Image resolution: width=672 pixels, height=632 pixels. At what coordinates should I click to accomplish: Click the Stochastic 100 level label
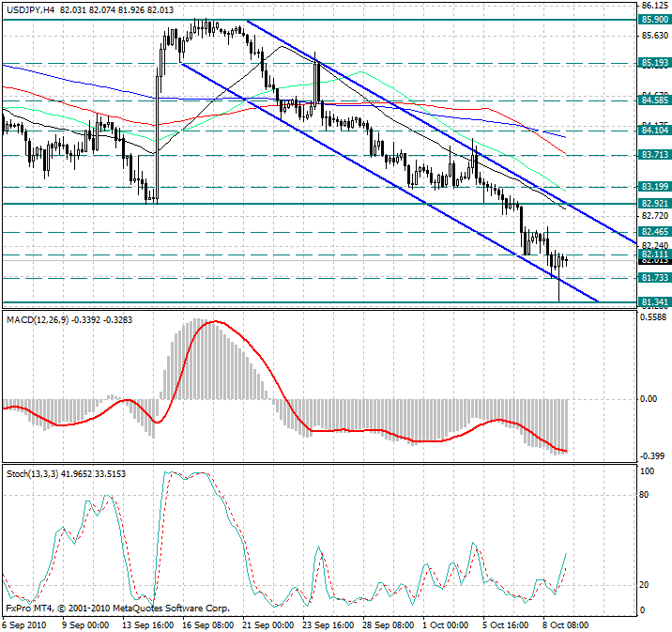[647, 471]
